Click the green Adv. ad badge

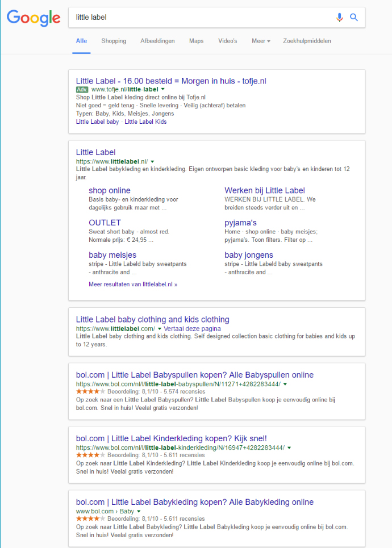pyautogui.click(x=82, y=90)
